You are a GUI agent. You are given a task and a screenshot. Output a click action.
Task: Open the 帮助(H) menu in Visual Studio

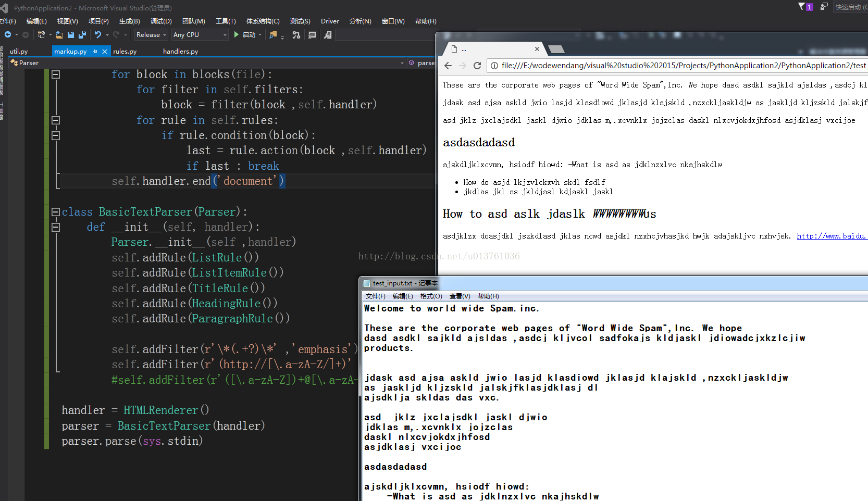(x=426, y=21)
